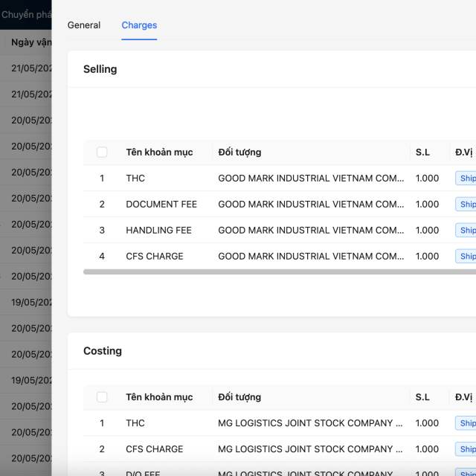This screenshot has width=476, height=476.
Task: Click MG LOGISTICS cell in costing CFS CHARGE row
Action: click(310, 449)
